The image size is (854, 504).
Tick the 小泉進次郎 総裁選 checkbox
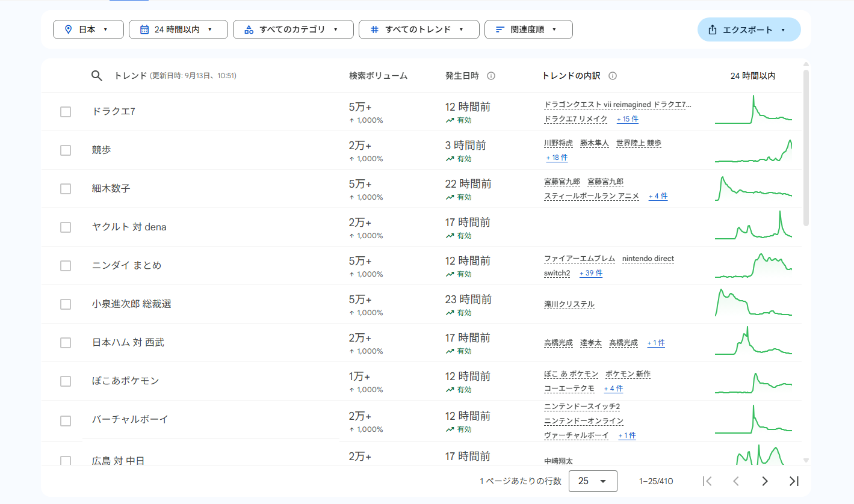(66, 304)
